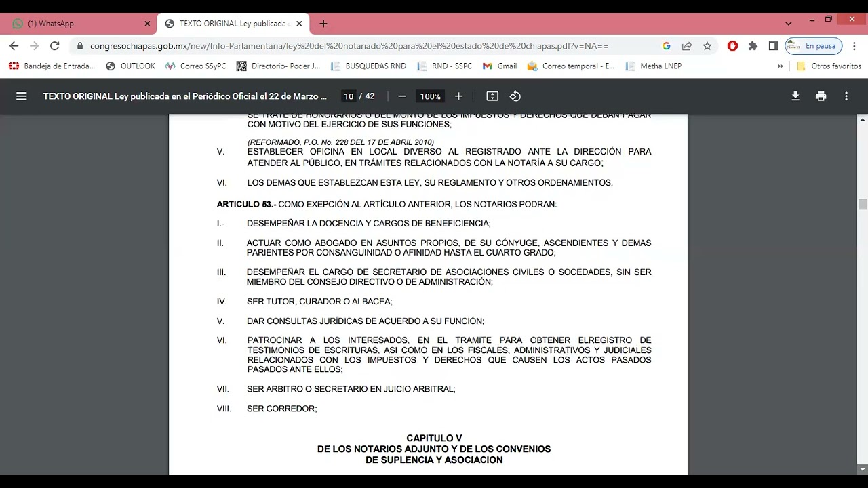Click the scrollbar down arrow

click(x=863, y=469)
